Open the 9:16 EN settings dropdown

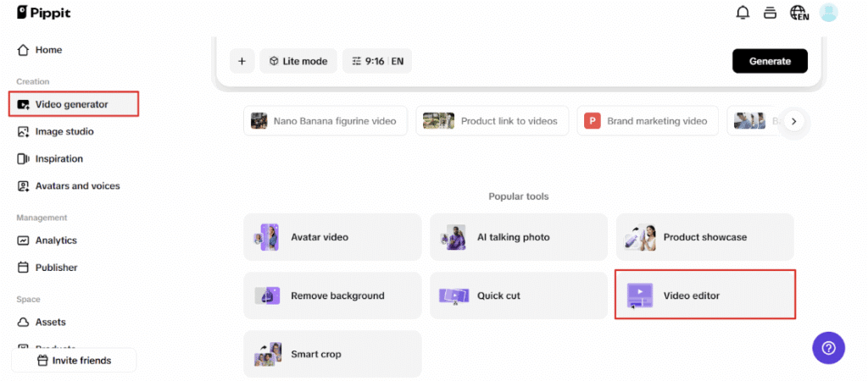pos(377,61)
